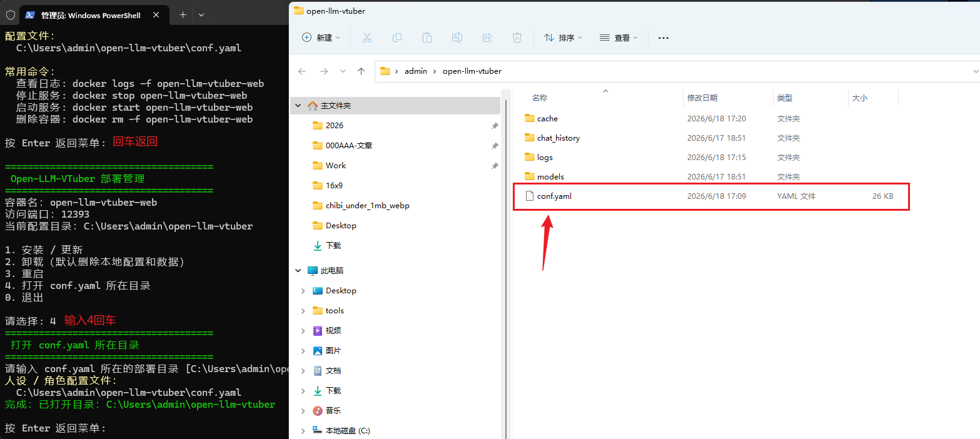
Task: Expand the tools folder node
Action: 303,311
